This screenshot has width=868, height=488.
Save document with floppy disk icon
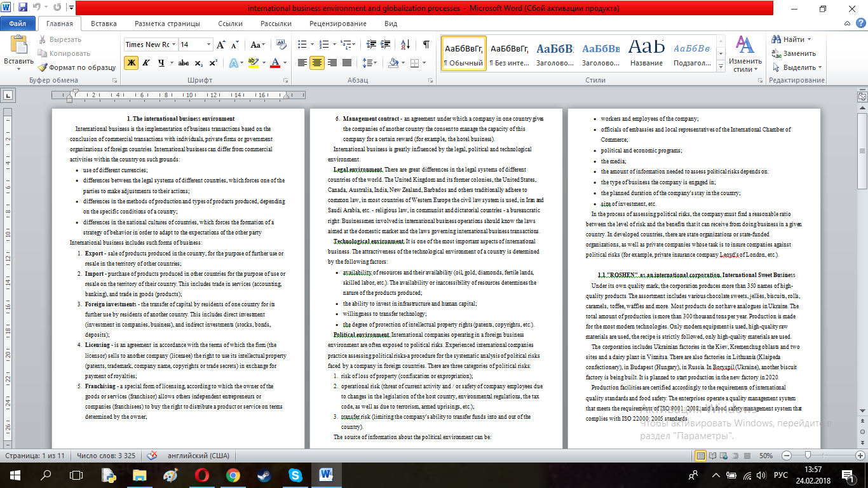tap(23, 8)
